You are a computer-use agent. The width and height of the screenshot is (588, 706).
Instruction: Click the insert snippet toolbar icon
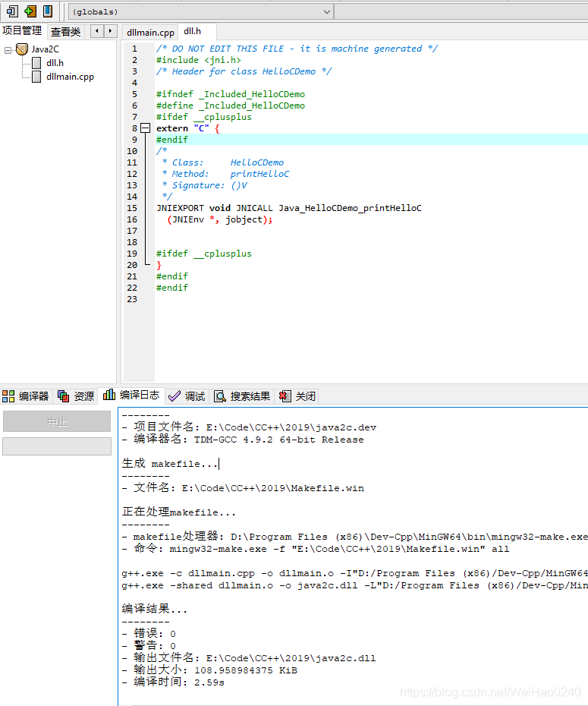tap(12, 11)
